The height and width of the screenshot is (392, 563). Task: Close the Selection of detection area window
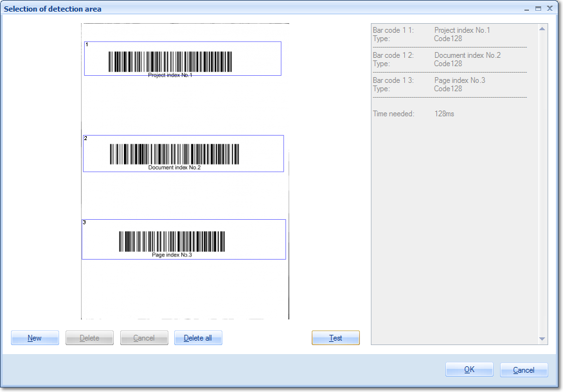click(x=550, y=8)
